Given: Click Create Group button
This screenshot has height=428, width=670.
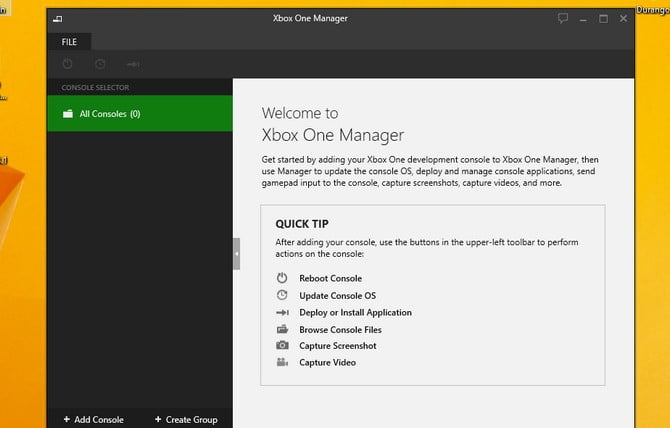Looking at the screenshot, I should click(x=186, y=419).
